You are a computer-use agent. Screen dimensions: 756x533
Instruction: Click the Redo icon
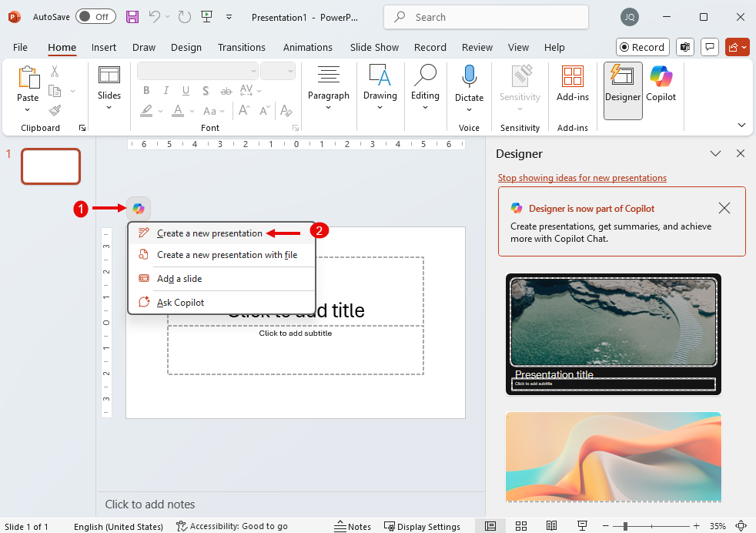coord(184,17)
